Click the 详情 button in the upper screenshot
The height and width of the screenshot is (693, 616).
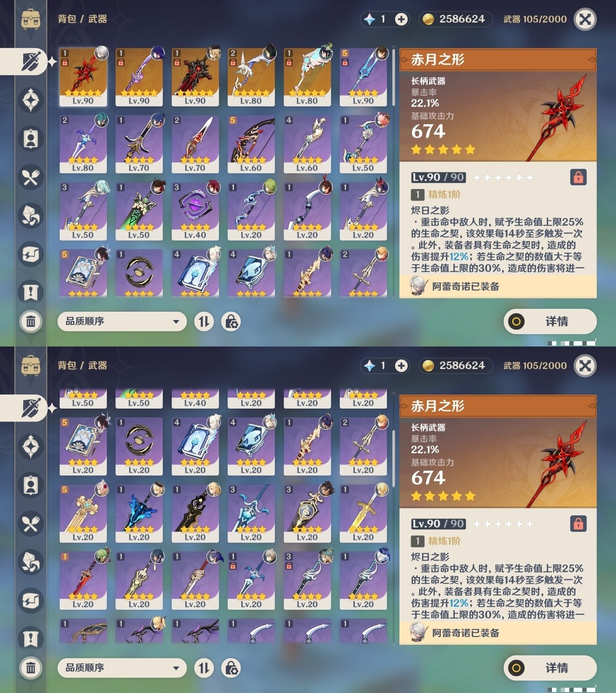550,321
